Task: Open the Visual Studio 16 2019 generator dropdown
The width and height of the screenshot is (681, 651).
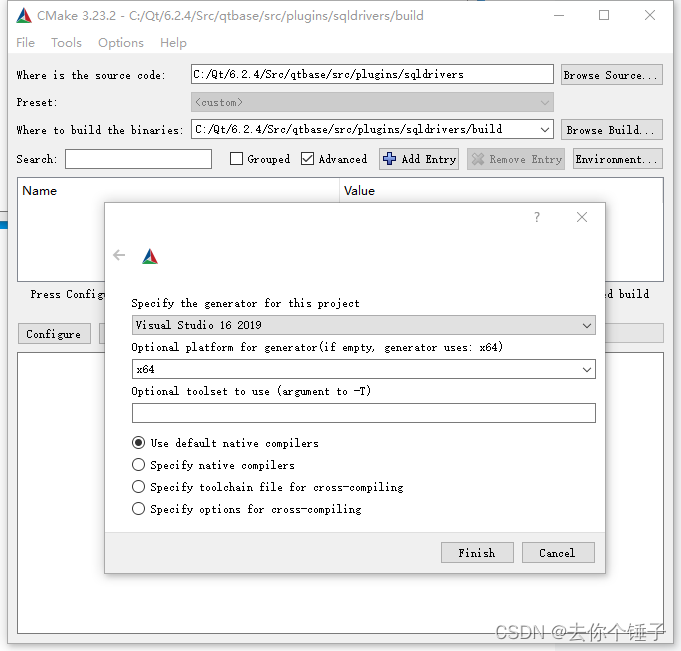Action: point(364,325)
